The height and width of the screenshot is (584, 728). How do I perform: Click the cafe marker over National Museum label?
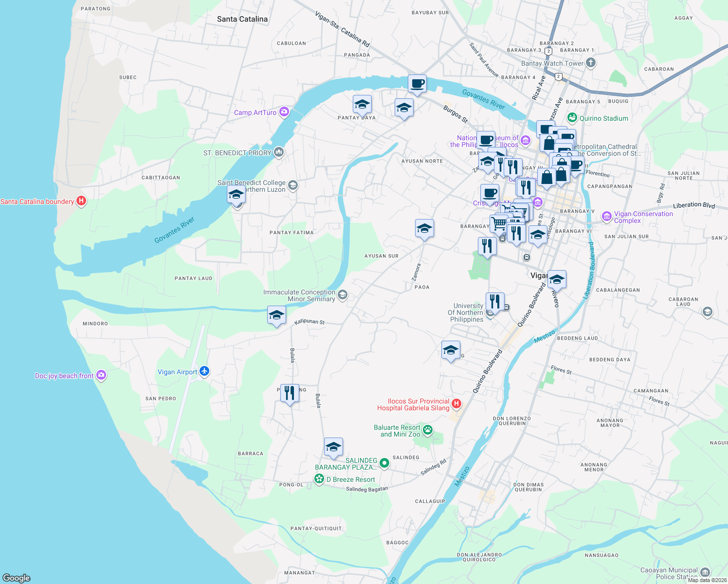486,142
